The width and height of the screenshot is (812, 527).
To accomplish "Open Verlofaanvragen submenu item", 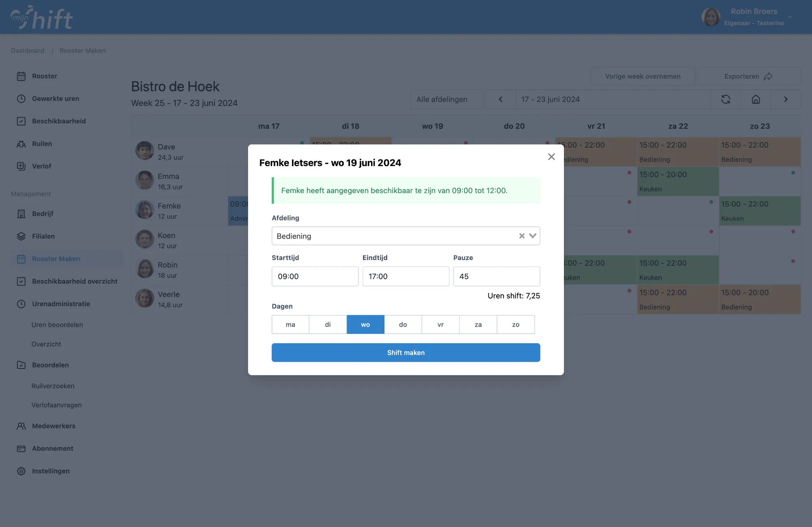I will pos(56,405).
